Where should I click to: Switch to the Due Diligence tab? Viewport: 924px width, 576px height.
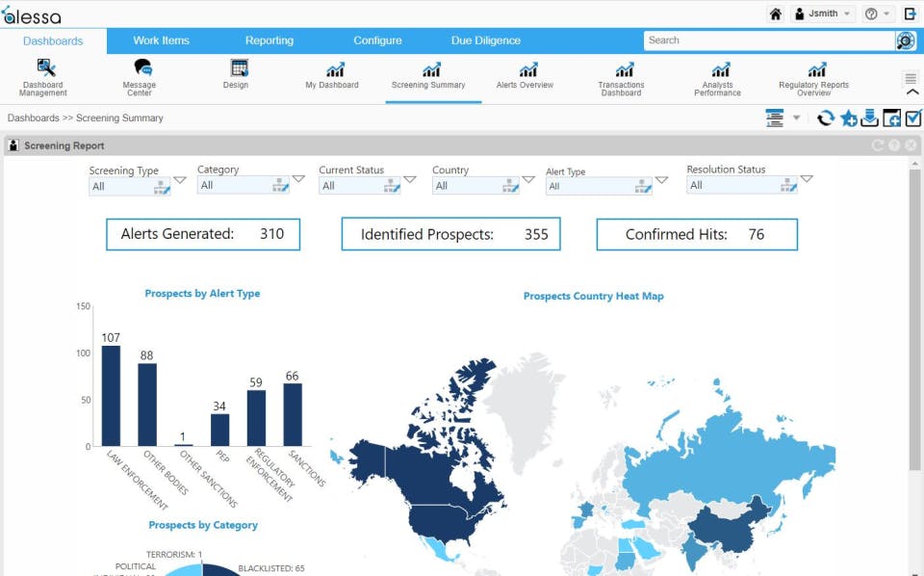tap(485, 40)
